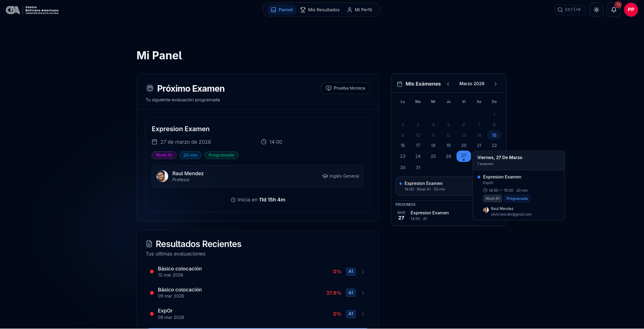The image size is (644, 329).
Task: Go to the Pannel tab
Action: tap(282, 10)
